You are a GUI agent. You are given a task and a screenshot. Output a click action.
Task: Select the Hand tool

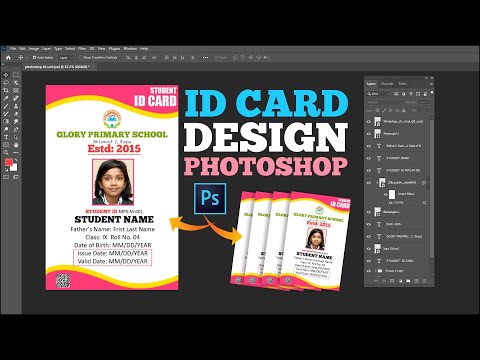point(16,145)
